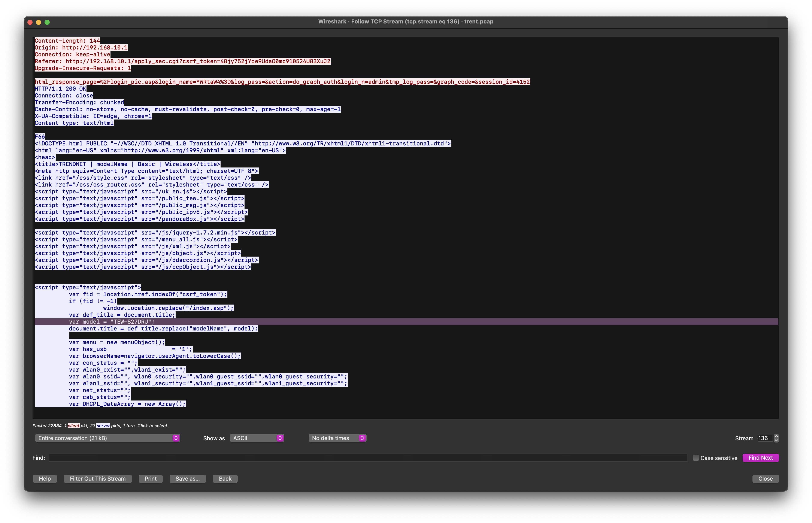The height and width of the screenshot is (523, 812).
Task: Click the Help button
Action: pos(45,478)
